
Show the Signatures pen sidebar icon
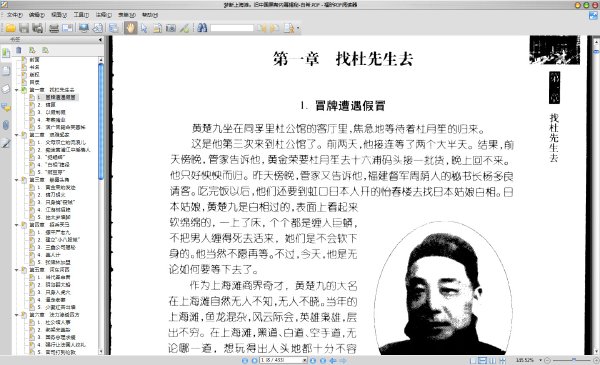point(6,143)
